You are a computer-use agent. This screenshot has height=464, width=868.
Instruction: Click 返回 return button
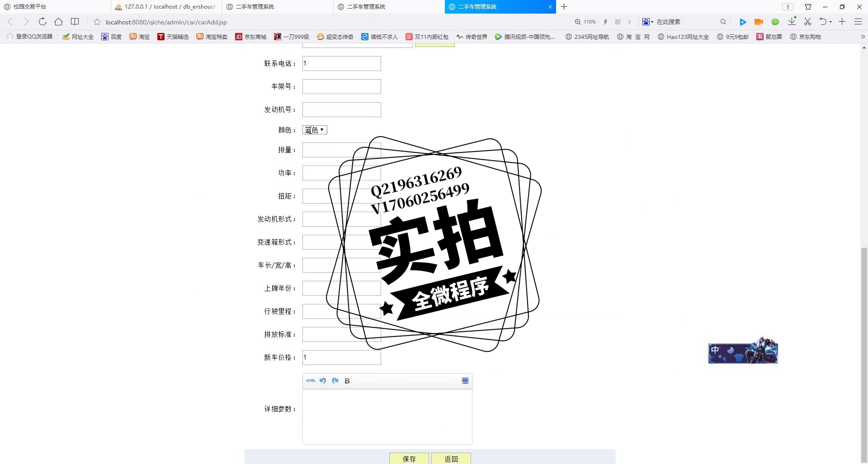pyautogui.click(x=451, y=459)
